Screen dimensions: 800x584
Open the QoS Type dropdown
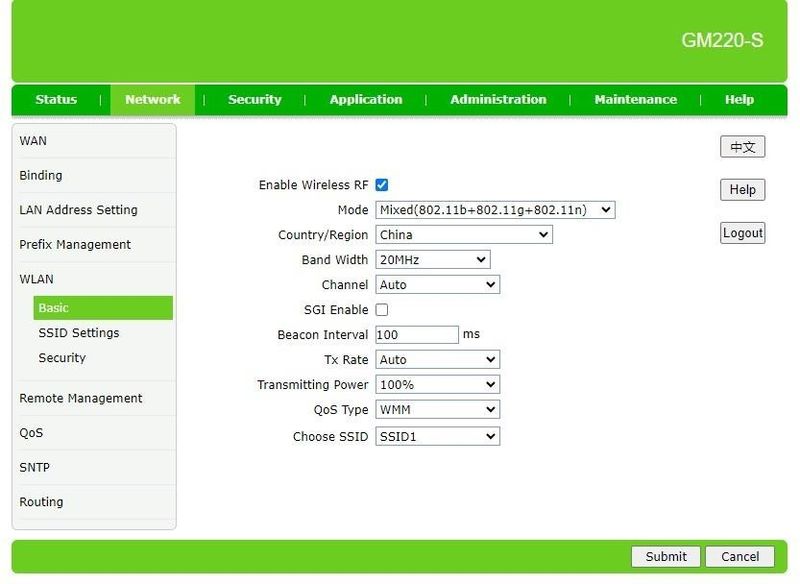pyautogui.click(x=436, y=409)
